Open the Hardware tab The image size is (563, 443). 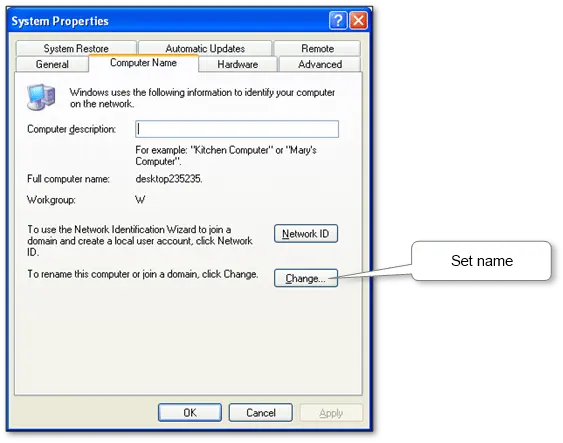coord(238,64)
